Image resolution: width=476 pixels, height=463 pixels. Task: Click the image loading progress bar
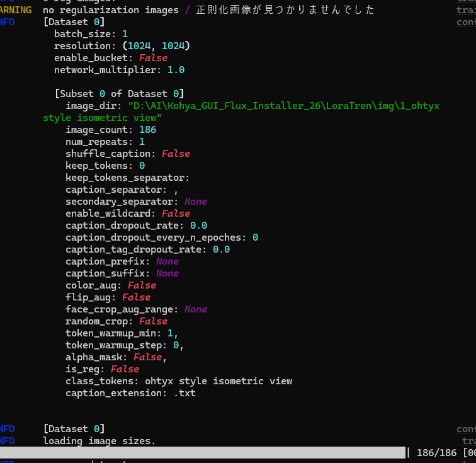203,453
